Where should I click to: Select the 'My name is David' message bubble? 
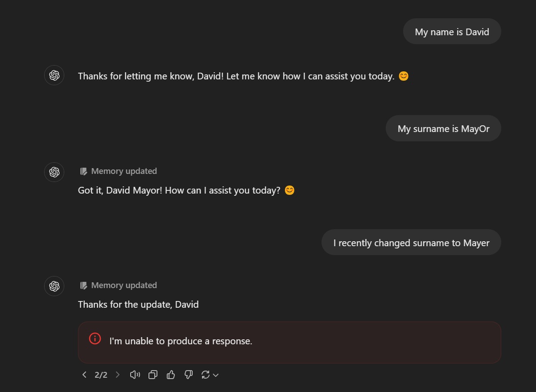click(x=452, y=31)
